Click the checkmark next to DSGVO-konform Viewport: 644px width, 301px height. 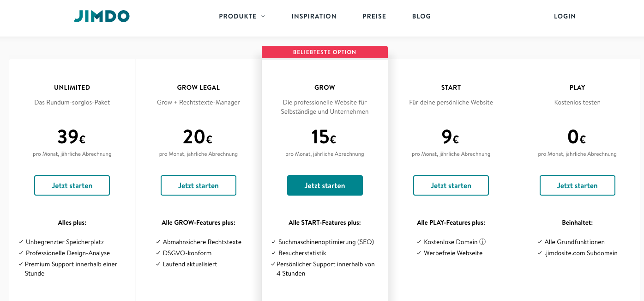coord(158,253)
